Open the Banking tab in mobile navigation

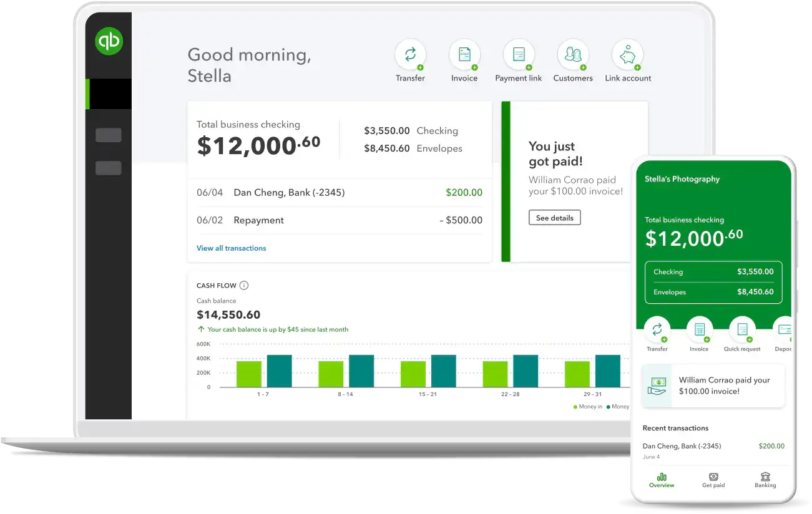765,480
